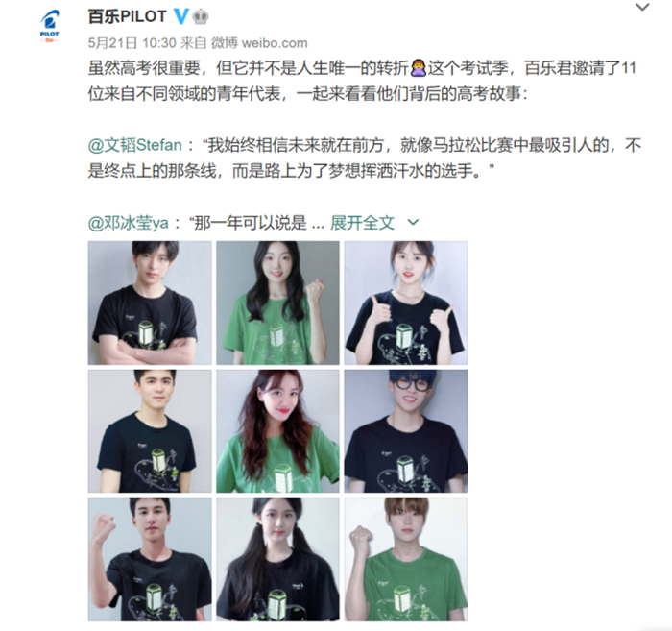
Task: Click the blue verified V badge
Action: tap(181, 16)
